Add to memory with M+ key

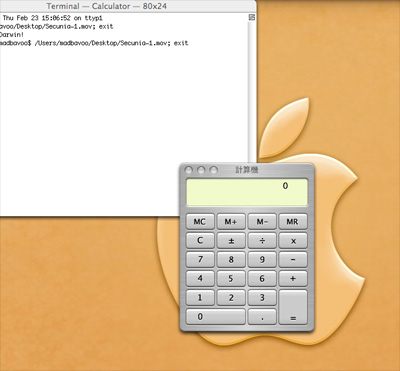(231, 222)
